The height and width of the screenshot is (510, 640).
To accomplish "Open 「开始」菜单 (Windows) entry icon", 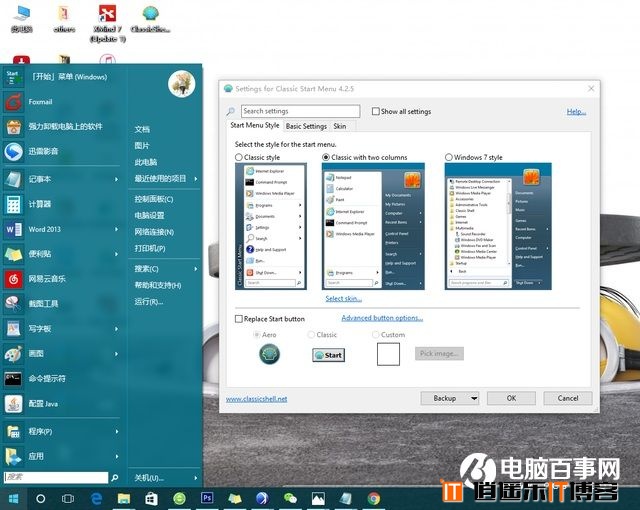I will [13, 77].
